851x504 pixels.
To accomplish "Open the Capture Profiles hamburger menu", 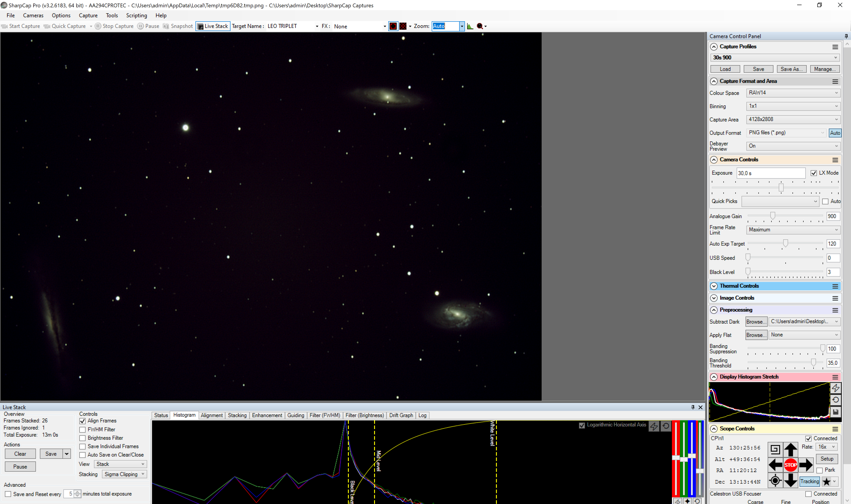I will tap(835, 47).
